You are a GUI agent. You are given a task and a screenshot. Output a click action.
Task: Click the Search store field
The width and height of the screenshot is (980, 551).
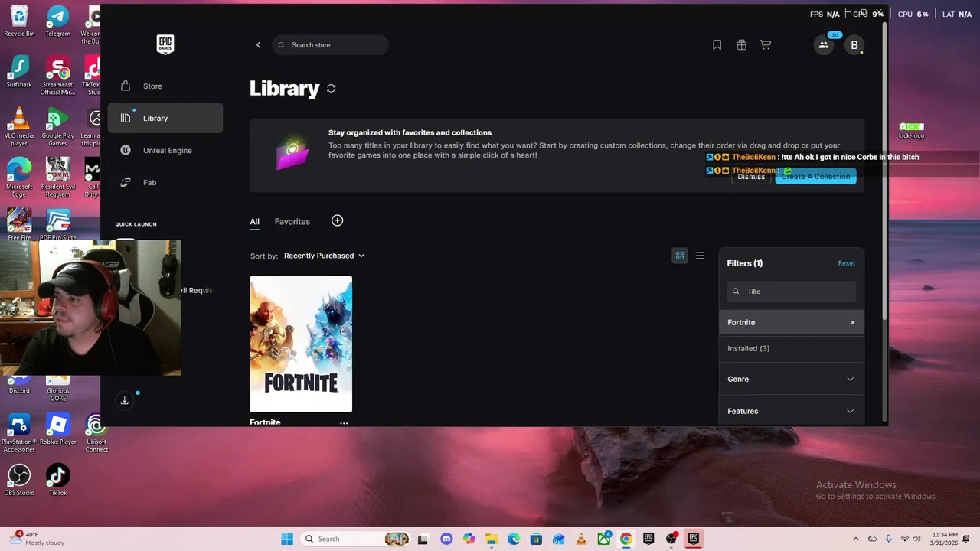point(330,45)
